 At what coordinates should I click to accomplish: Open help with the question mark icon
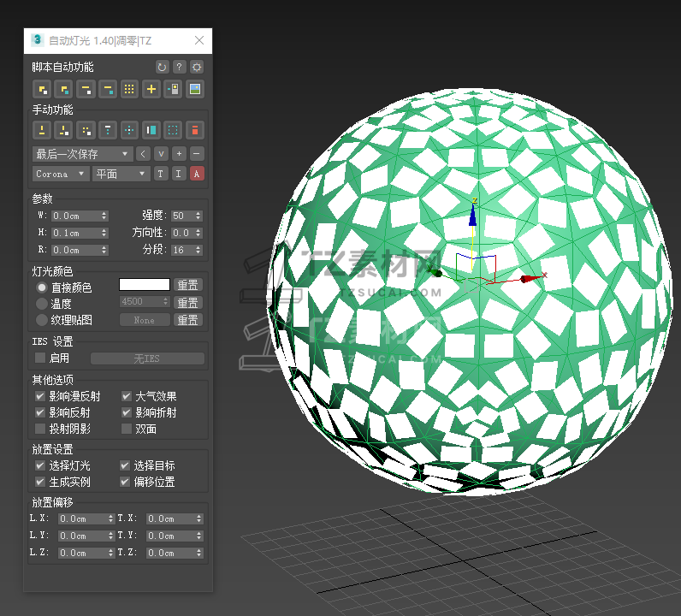(x=179, y=67)
